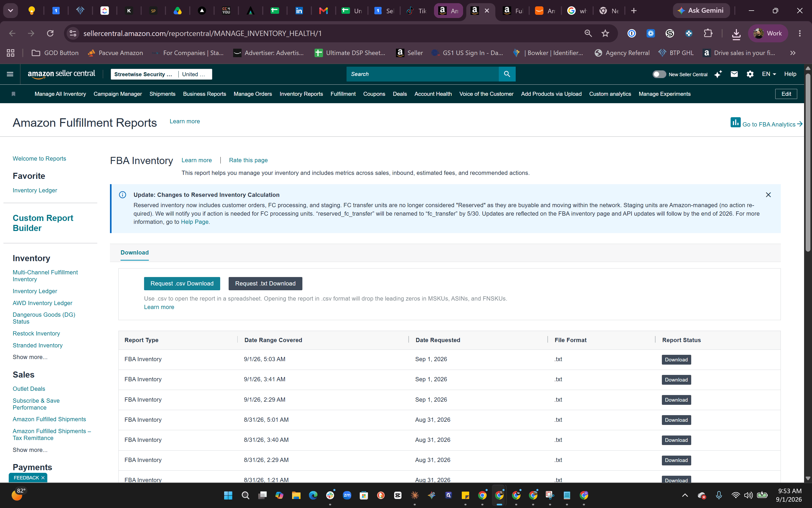Click the search magnifier button in Seller Central
This screenshot has width=812, height=508.
pos(507,74)
